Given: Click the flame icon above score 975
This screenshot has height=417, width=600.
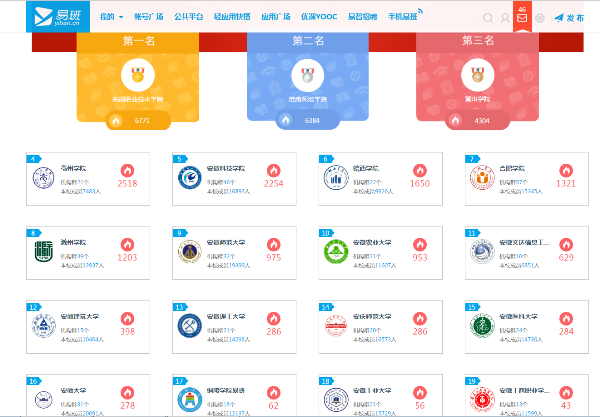Looking at the screenshot, I should (274, 244).
